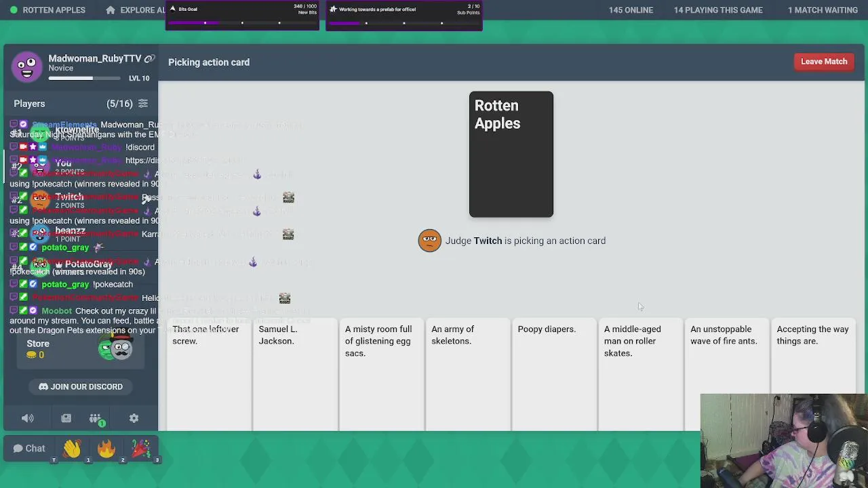The width and height of the screenshot is (868, 488).
Task: Click the streamer webcam overlay
Action: click(x=784, y=441)
